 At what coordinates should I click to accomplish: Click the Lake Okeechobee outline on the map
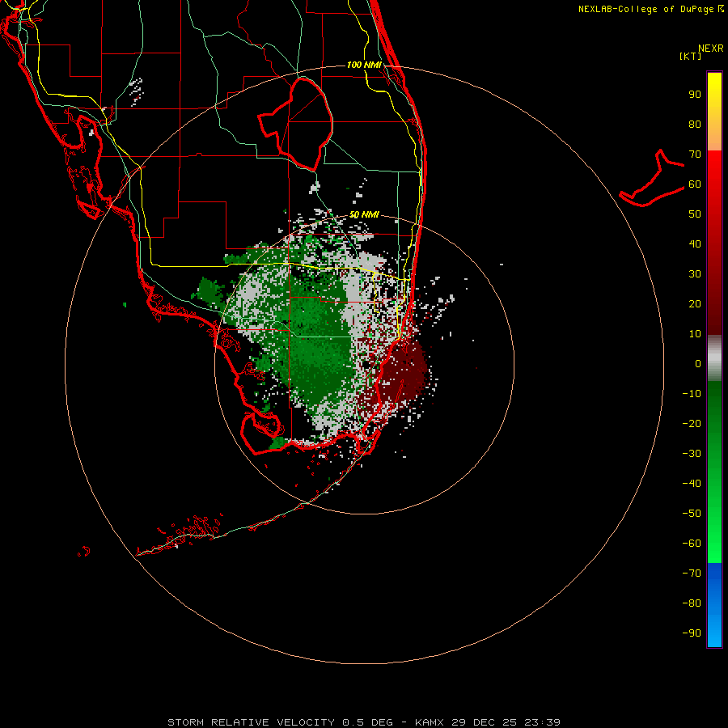pyautogui.click(x=296, y=124)
